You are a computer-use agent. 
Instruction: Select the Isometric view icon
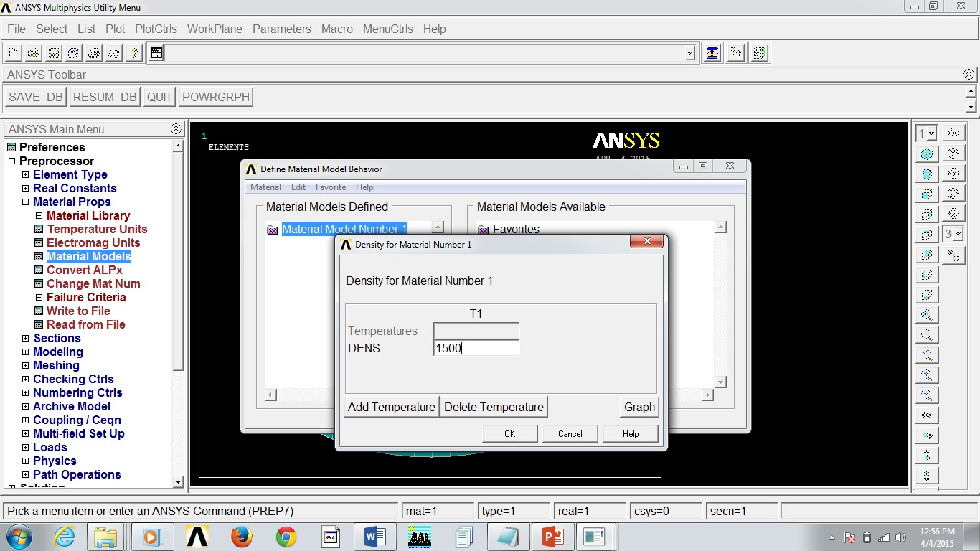[927, 154]
